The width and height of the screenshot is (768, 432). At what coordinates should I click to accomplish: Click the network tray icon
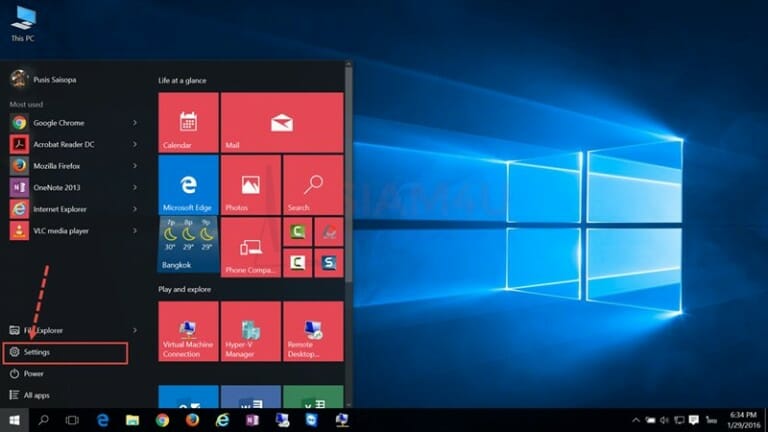[x=679, y=420]
